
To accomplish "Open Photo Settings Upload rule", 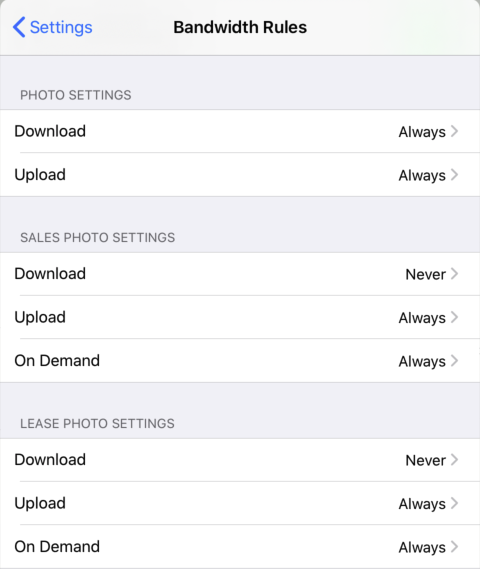I will coord(240,175).
